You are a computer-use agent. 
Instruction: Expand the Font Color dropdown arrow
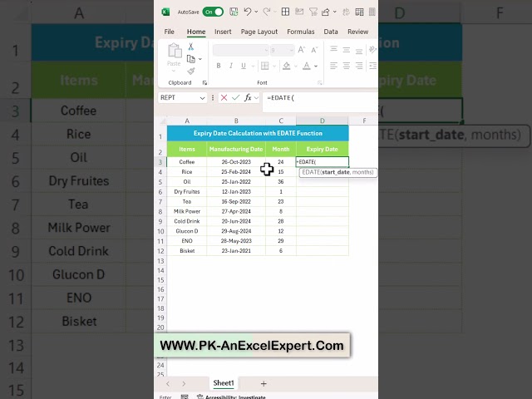(316, 66)
